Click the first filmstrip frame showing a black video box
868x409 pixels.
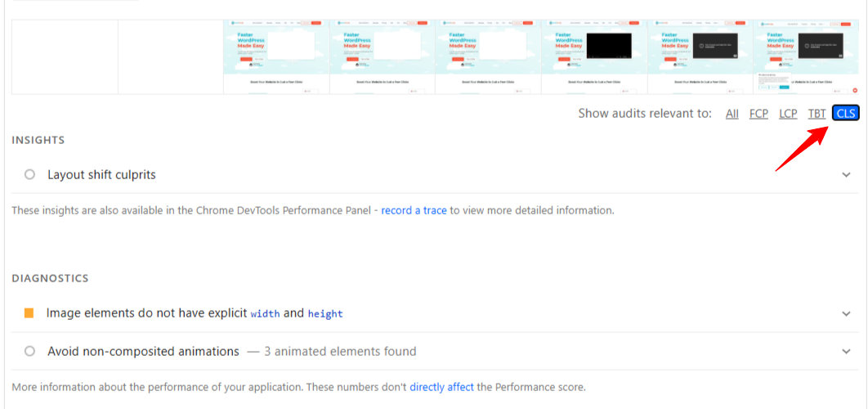pos(594,56)
